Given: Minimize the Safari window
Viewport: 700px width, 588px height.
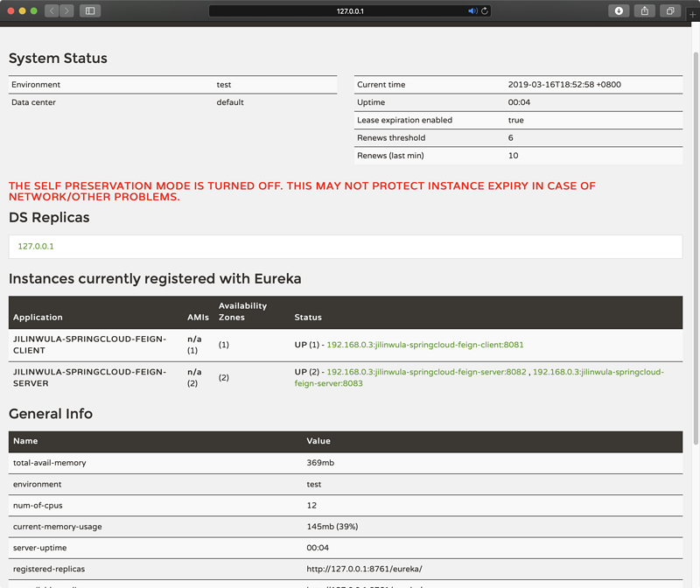Looking at the screenshot, I should [x=23, y=10].
